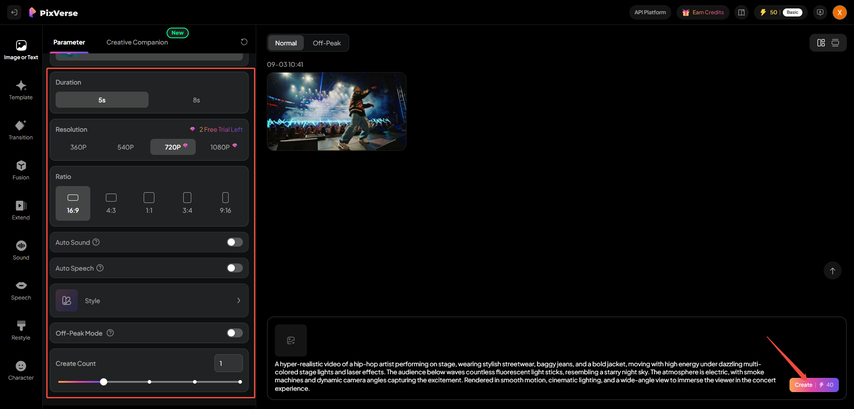Enable Off-Peak Mode toggle
Image resolution: width=854 pixels, height=409 pixels.
pos(234,333)
